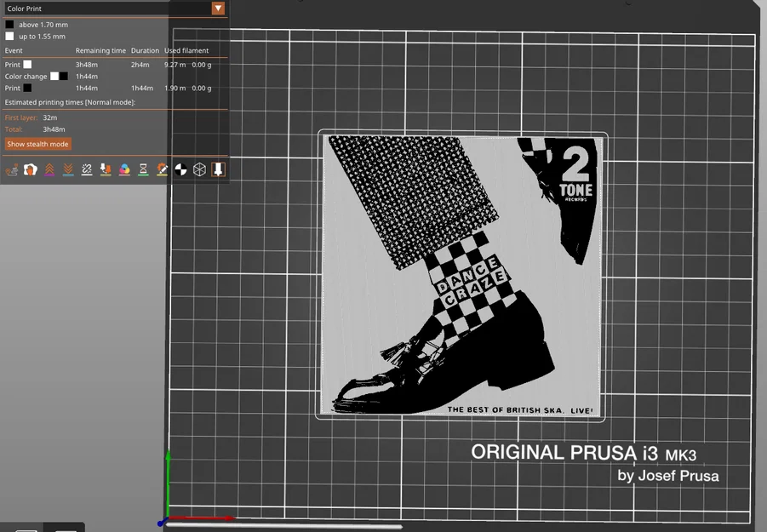The width and height of the screenshot is (767, 532).
Task: Toggle Seams visibility icon
Action: (x=87, y=169)
